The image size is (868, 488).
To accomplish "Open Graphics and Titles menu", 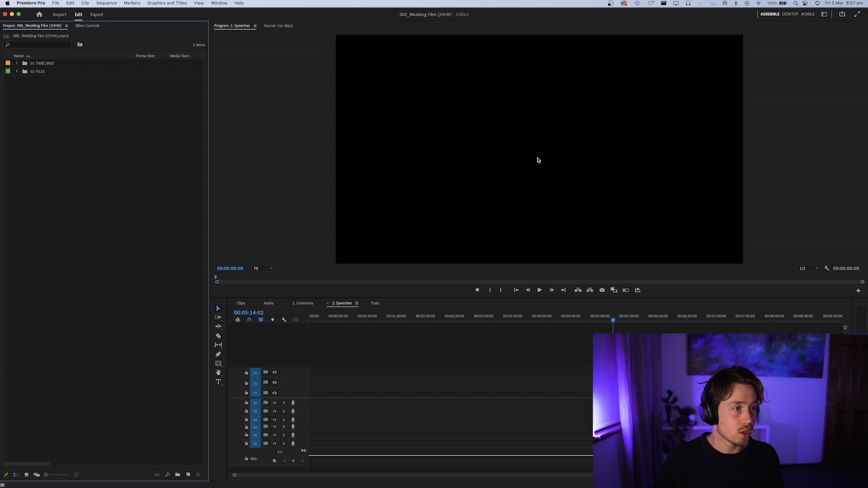I will (167, 3).
